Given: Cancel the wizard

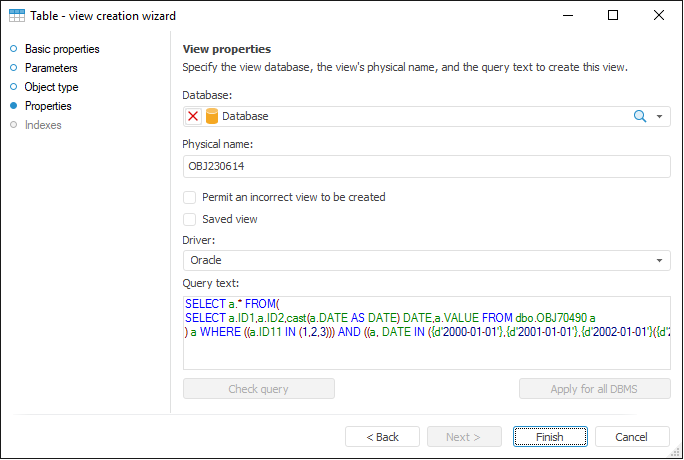Looking at the screenshot, I should pyautogui.click(x=631, y=437).
